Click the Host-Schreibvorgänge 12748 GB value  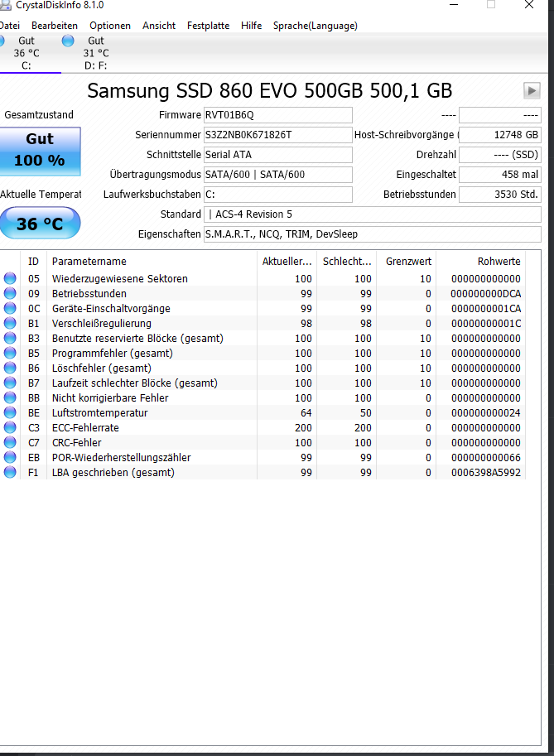[x=500, y=134]
